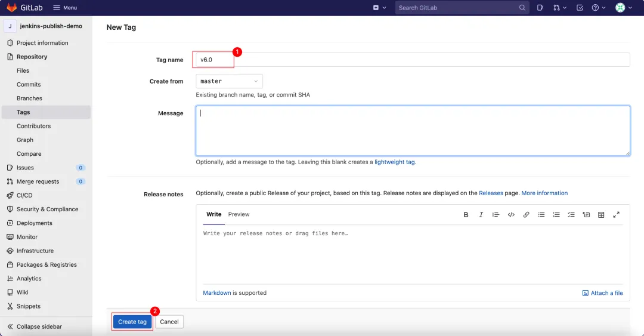The width and height of the screenshot is (644, 336).
Task: Open Graph under Repository
Action: point(25,140)
